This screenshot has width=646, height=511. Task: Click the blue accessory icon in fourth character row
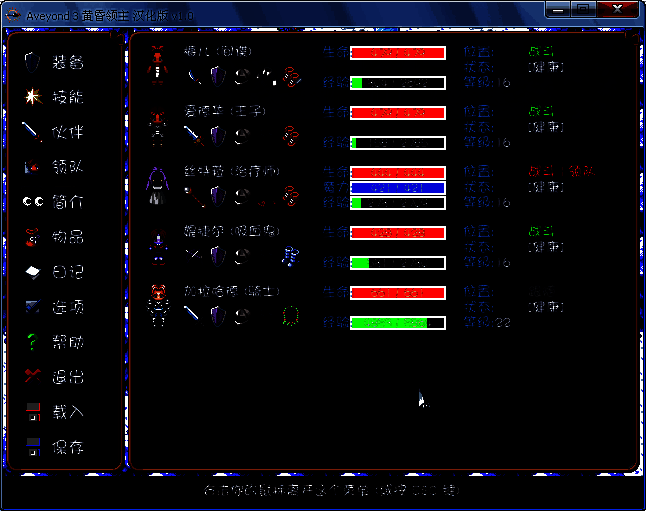pyautogui.click(x=291, y=254)
